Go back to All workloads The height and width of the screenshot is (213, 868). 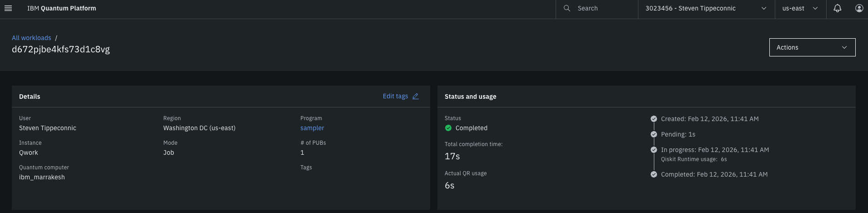click(31, 38)
